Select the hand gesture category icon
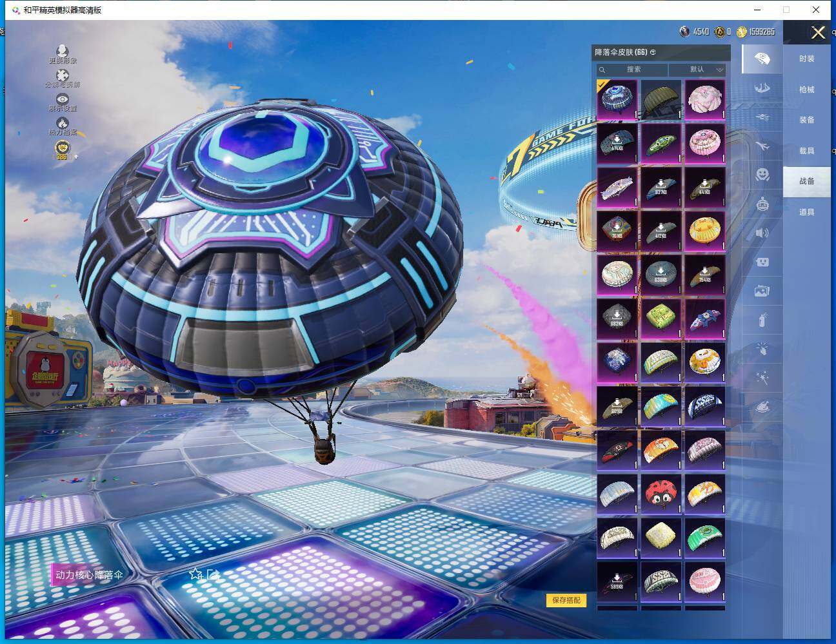Screen dimensions: 836x644 [762, 349]
